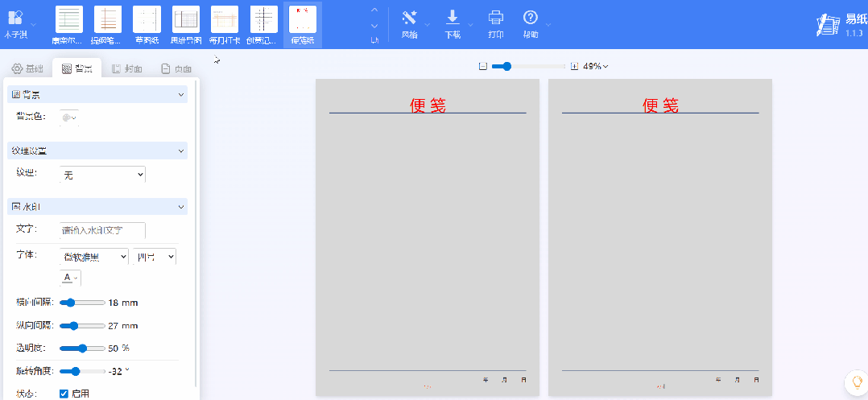Expand the 本子格 category dropdown arrow
Viewport: 868px width, 400px height.
[34, 24]
